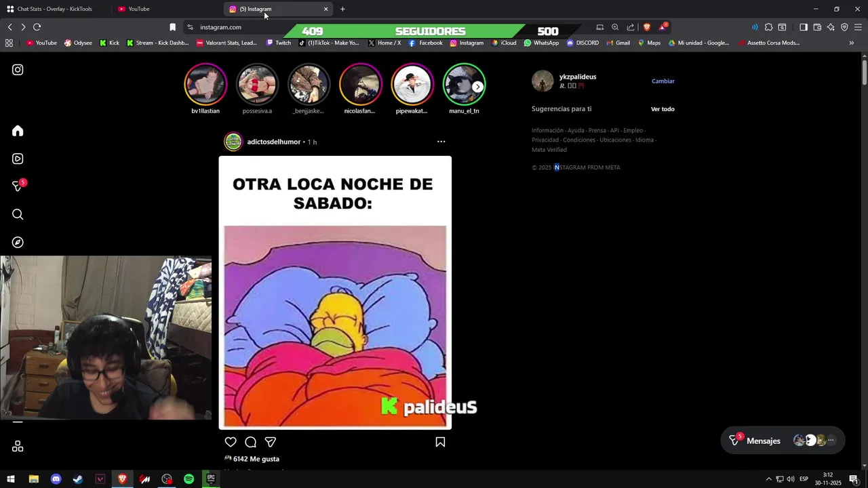Open WhatsApp bookmark
This screenshot has height=488, width=868.
pos(541,43)
